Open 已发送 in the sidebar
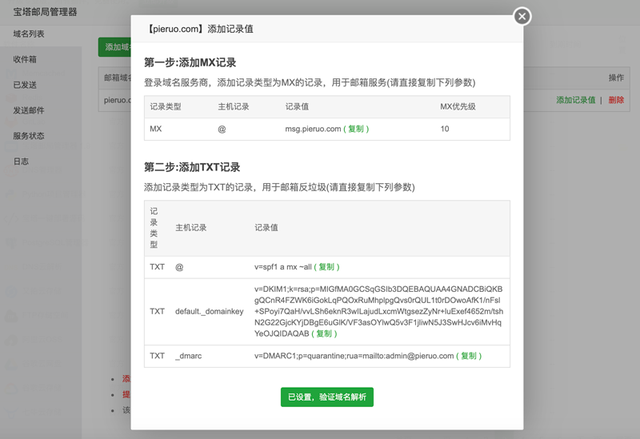The width and height of the screenshot is (640, 439). pyautogui.click(x=24, y=85)
